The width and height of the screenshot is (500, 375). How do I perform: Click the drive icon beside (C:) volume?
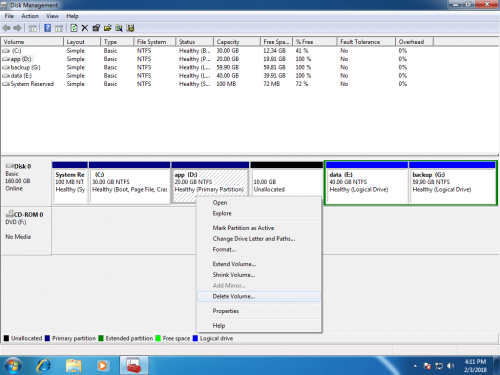(x=6, y=51)
